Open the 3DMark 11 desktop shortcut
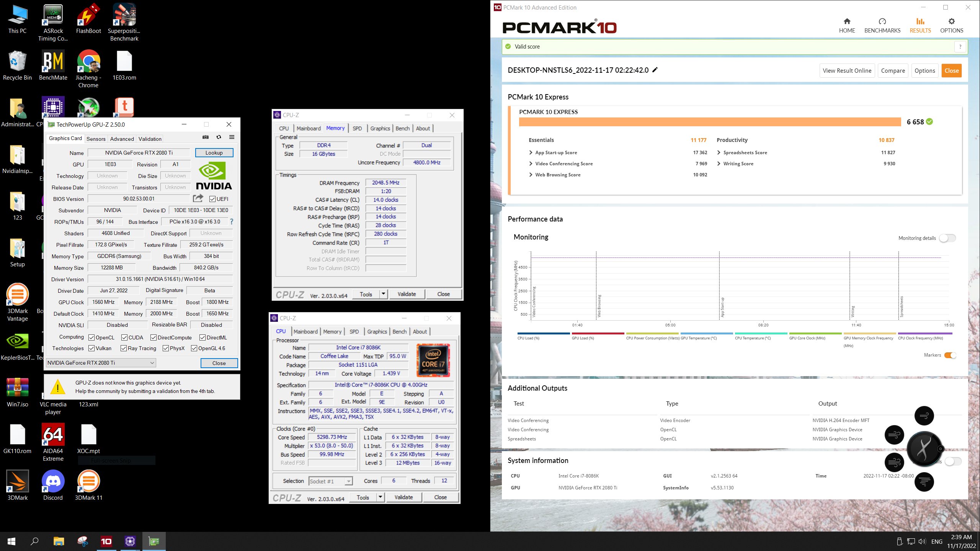 click(x=88, y=485)
